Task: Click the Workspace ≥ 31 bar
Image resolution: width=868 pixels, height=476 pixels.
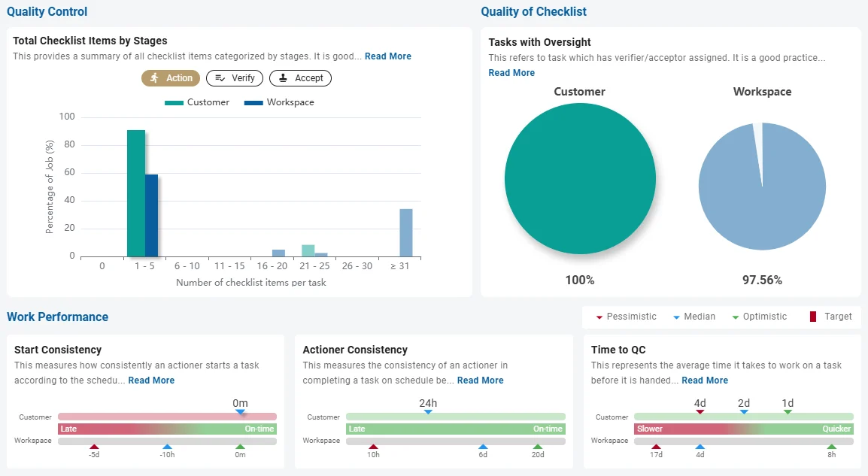Action: pos(406,233)
